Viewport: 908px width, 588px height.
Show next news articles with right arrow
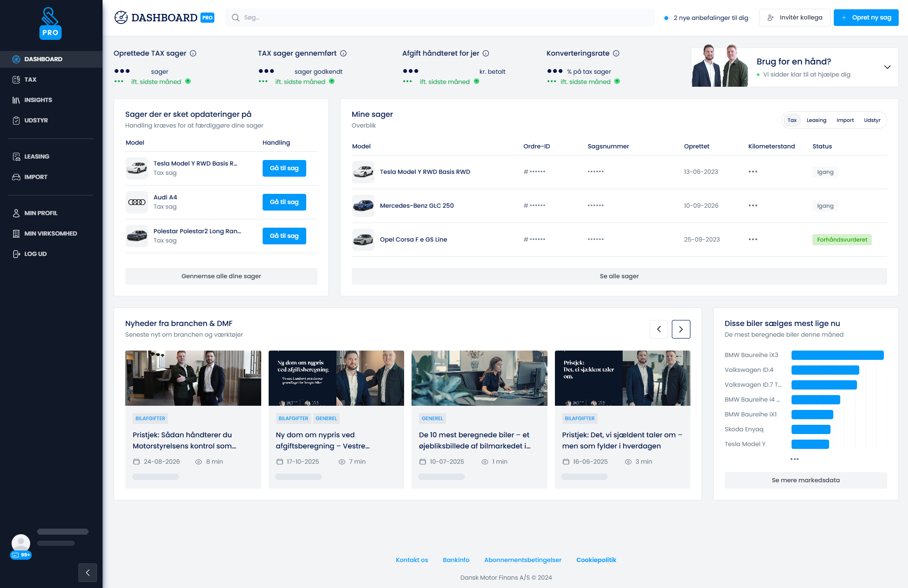[681, 329]
